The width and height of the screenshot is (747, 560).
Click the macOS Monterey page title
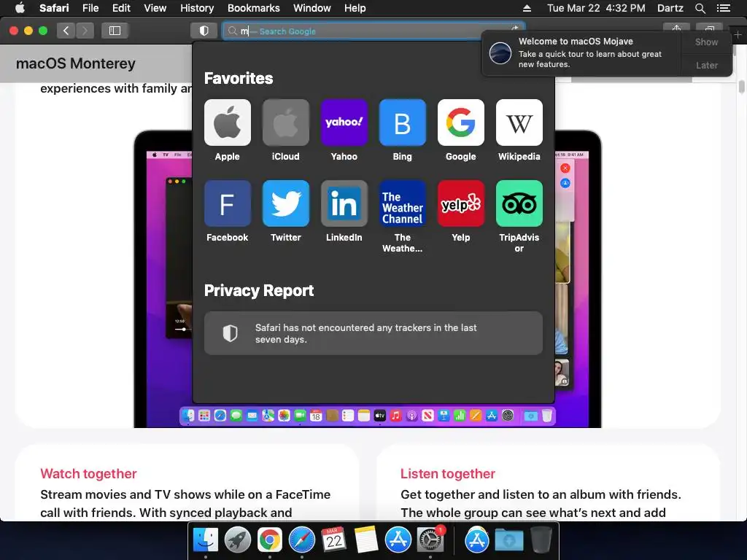click(x=76, y=63)
